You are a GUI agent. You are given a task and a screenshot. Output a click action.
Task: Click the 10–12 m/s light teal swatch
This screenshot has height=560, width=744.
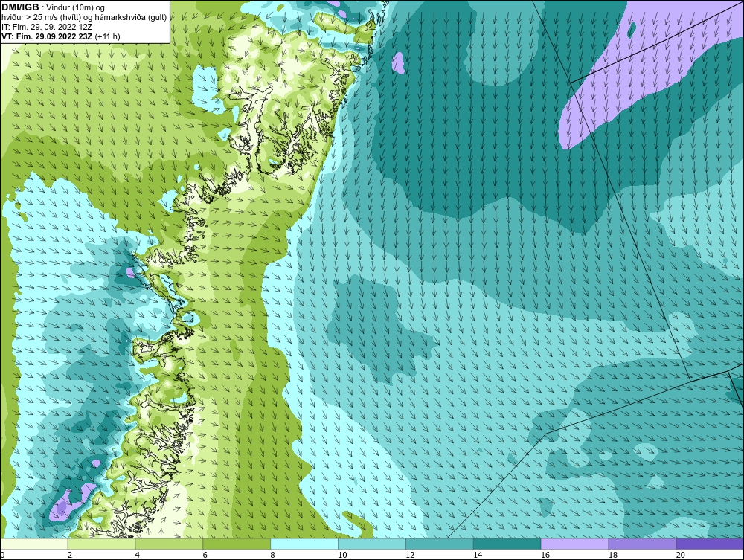click(372, 544)
